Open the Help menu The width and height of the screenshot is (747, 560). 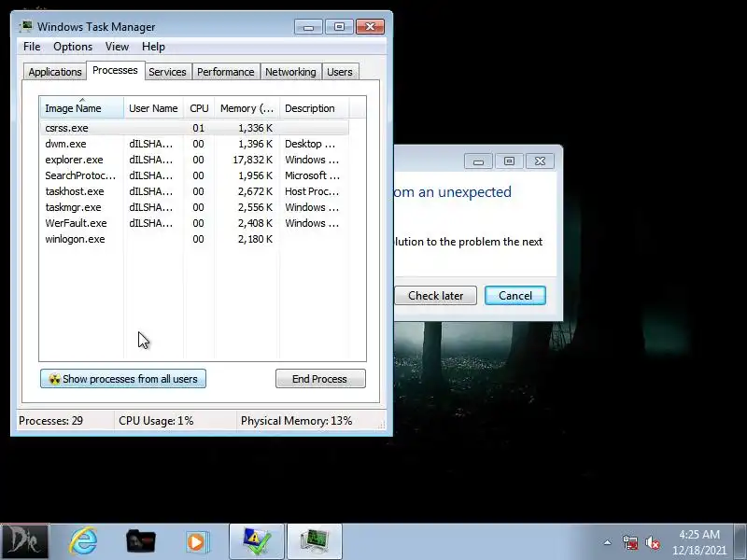(x=153, y=47)
